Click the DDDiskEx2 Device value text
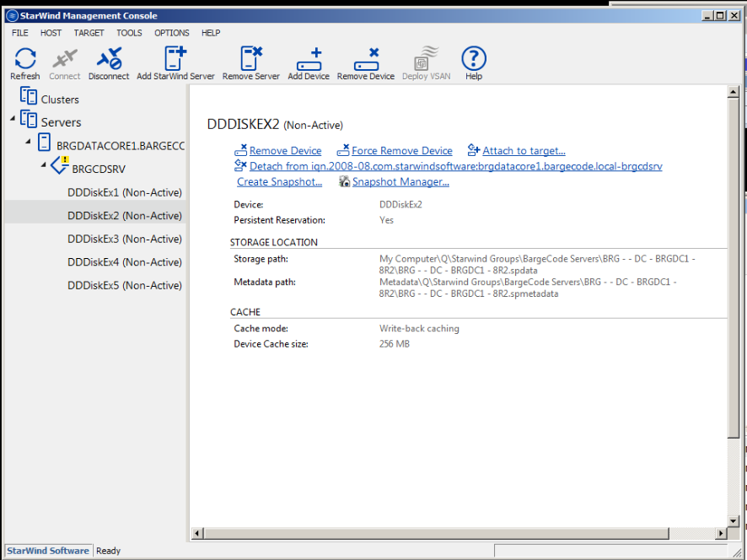Viewport: 747px width, 560px height. 400,204
